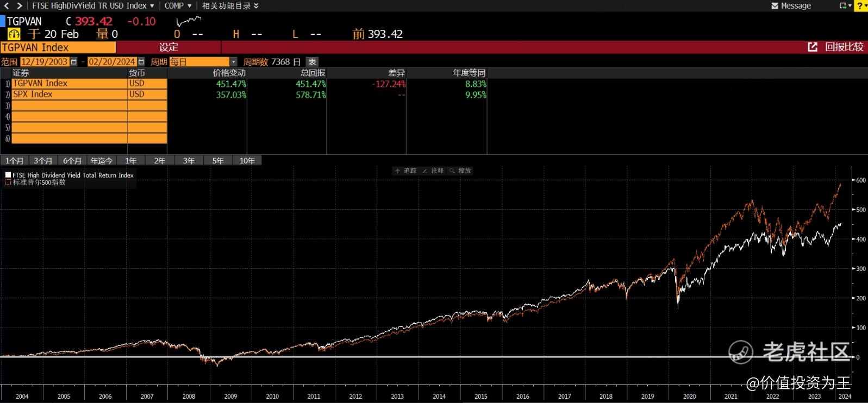The width and height of the screenshot is (868, 403).
Task: Open the start date calendar picker
Action: coord(74,62)
